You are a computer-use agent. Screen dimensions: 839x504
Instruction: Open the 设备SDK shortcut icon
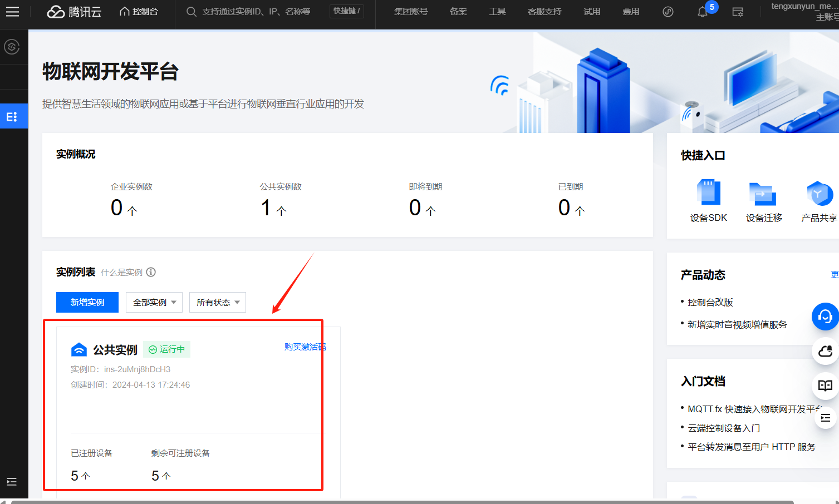click(709, 192)
